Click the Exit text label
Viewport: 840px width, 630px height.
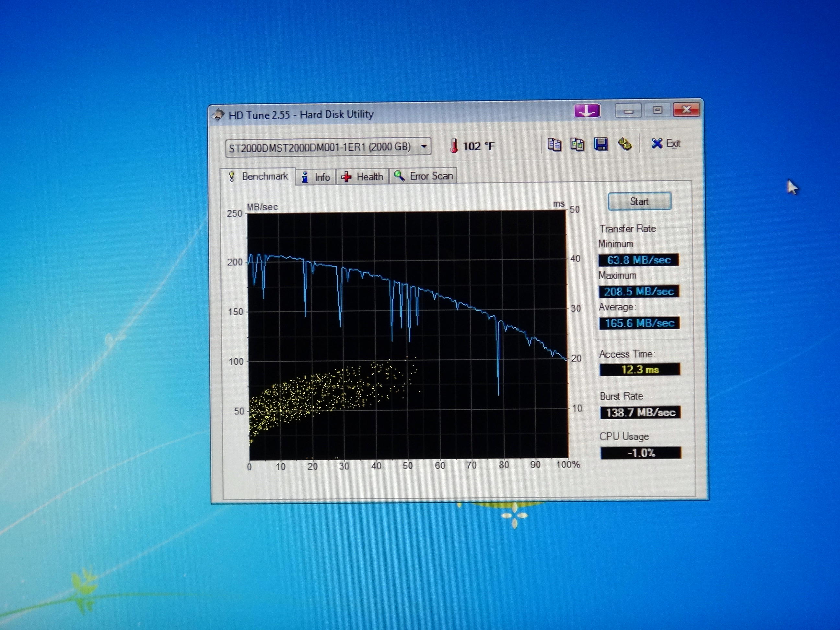coord(673,144)
